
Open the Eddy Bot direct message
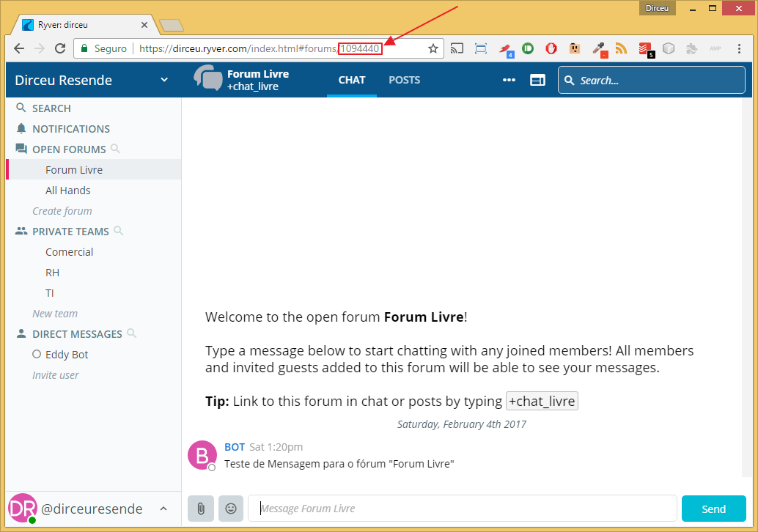click(67, 355)
